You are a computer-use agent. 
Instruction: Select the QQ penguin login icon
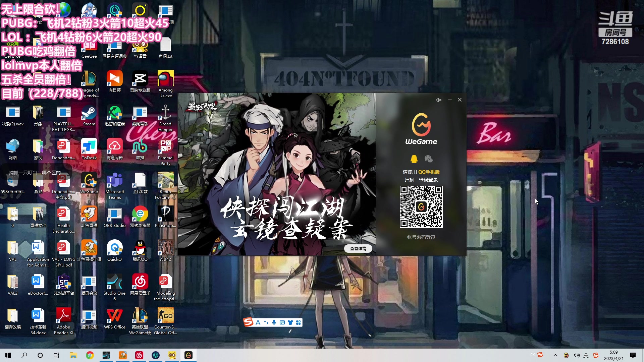pos(414,159)
